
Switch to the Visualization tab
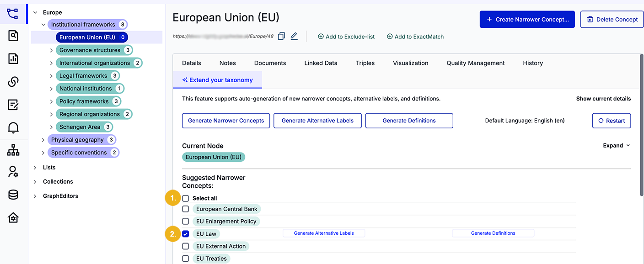[x=410, y=63]
